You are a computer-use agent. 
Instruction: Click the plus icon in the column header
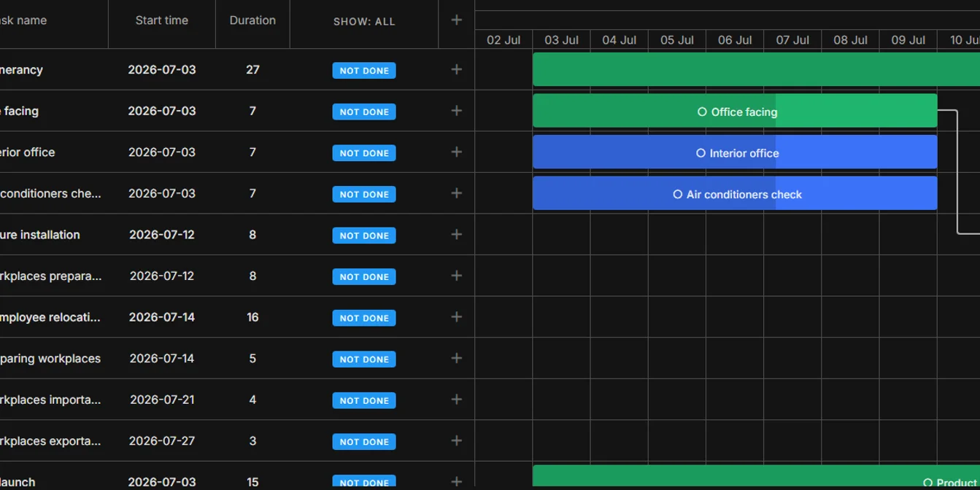[x=457, y=20]
